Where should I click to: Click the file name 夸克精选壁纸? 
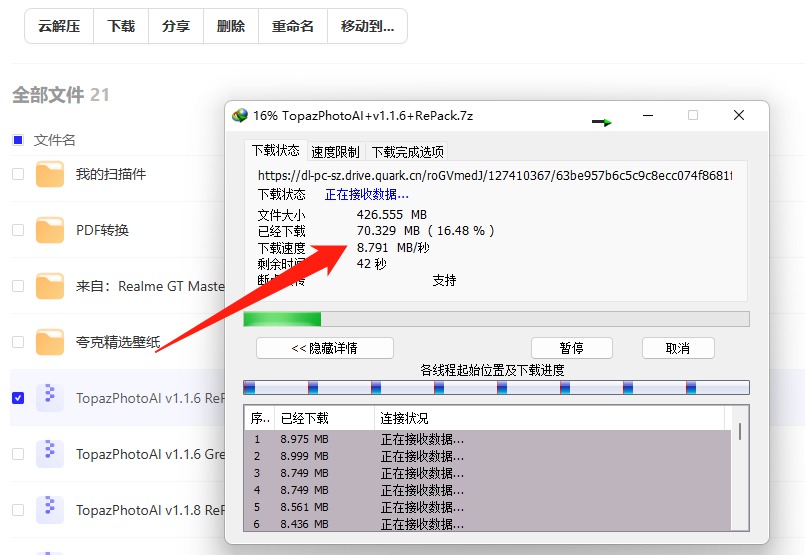click(118, 341)
